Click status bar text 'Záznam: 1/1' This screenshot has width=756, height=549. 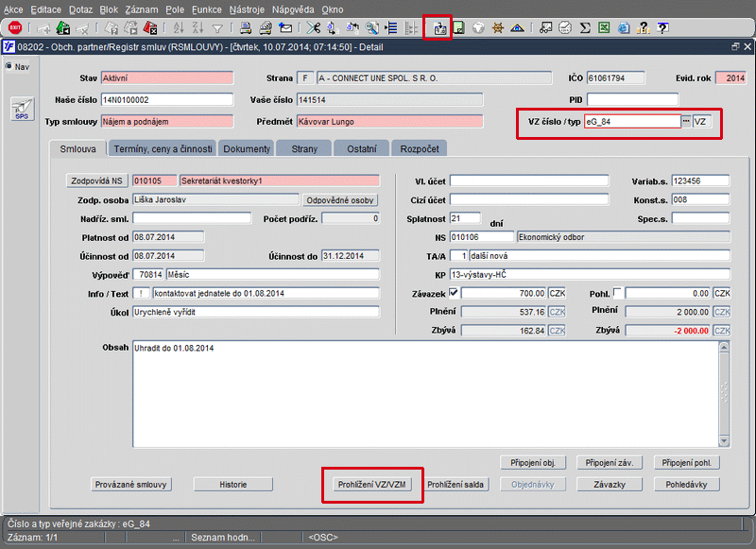click(32, 537)
